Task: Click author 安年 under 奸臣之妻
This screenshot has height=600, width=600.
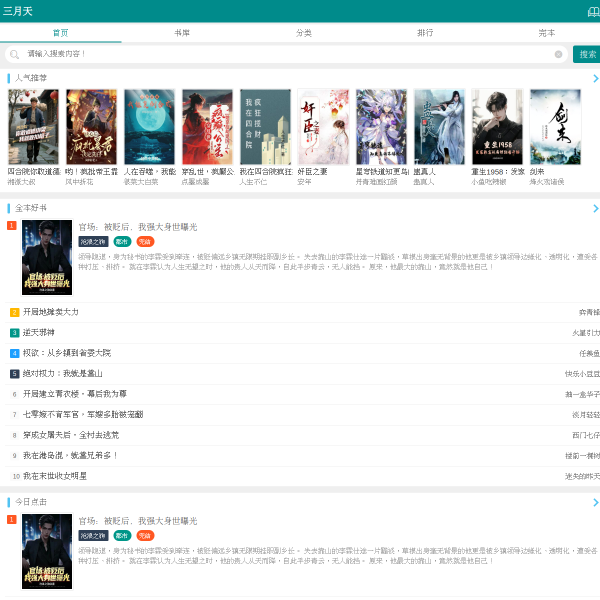Action: tap(305, 182)
